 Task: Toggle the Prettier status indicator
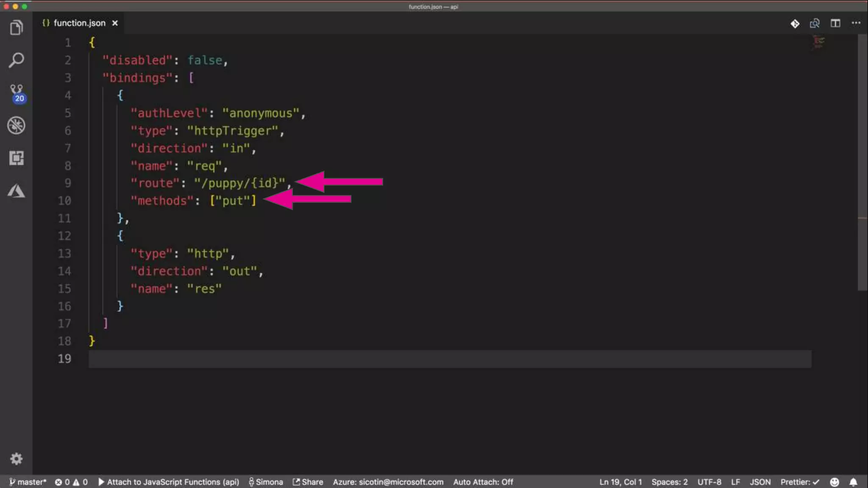(799, 482)
